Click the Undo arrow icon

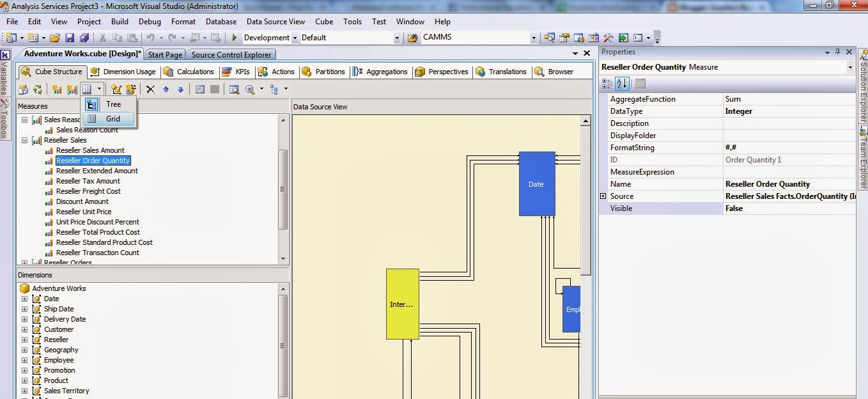151,38
